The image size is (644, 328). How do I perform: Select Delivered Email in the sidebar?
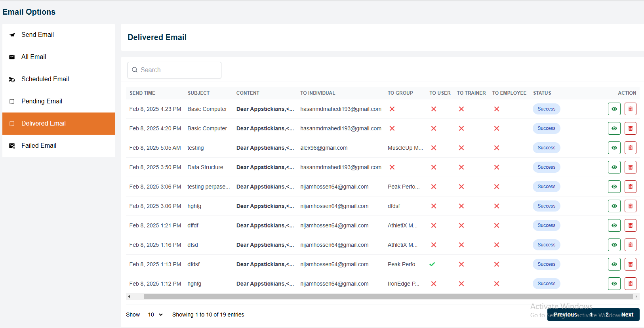coord(44,124)
